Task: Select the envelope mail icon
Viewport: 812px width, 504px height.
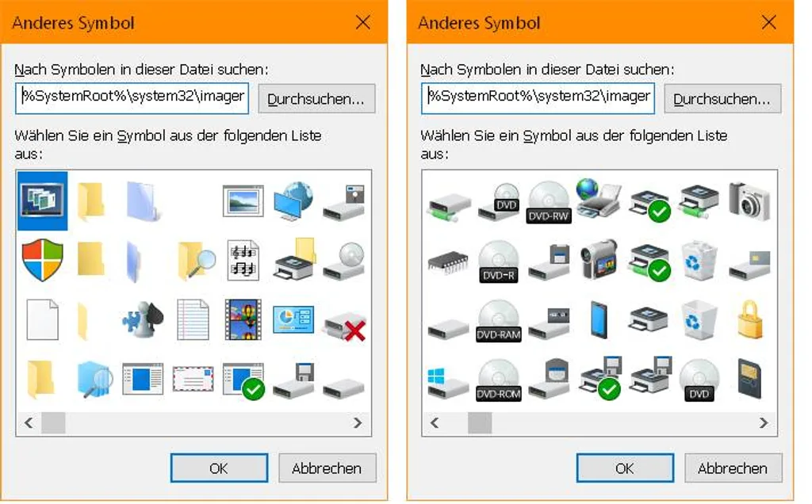Action: coord(193,380)
